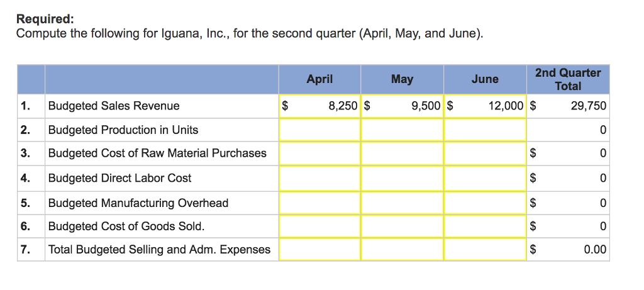Focus April Budgeted Manufacturing Overhead cell

click(x=319, y=203)
